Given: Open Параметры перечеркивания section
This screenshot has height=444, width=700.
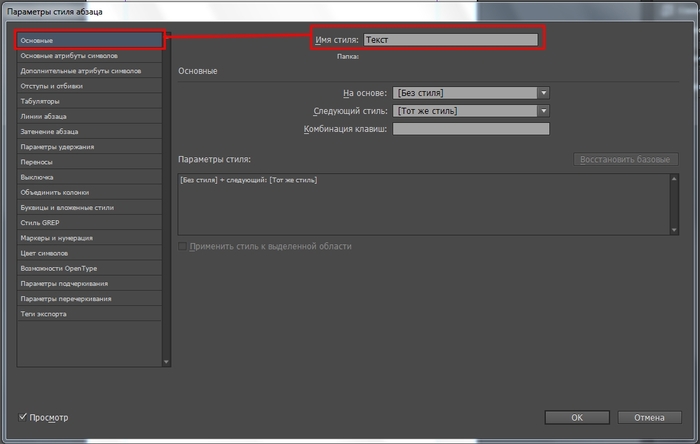Looking at the screenshot, I should tap(89, 299).
